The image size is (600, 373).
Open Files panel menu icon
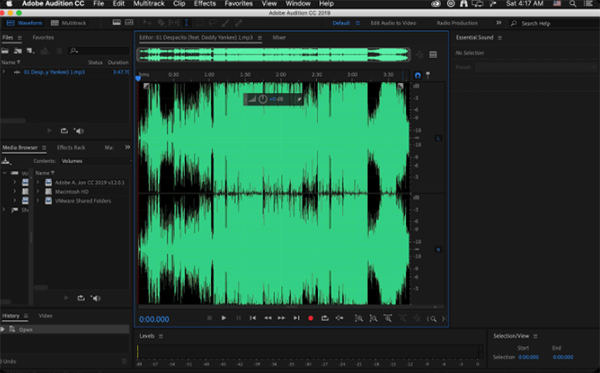(x=20, y=37)
